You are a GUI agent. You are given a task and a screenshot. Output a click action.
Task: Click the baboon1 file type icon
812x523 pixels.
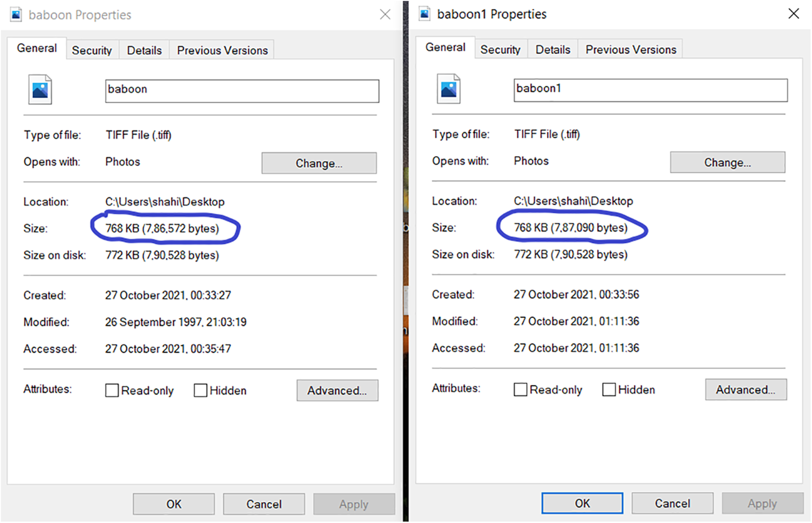click(448, 88)
